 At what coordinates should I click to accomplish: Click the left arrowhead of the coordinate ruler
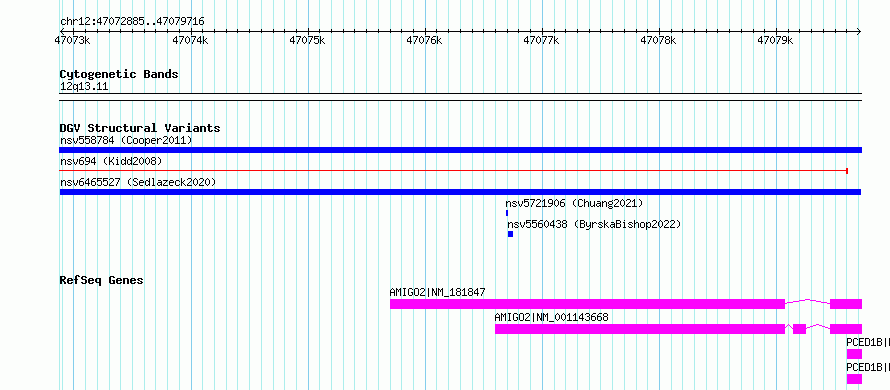(x=62, y=31)
